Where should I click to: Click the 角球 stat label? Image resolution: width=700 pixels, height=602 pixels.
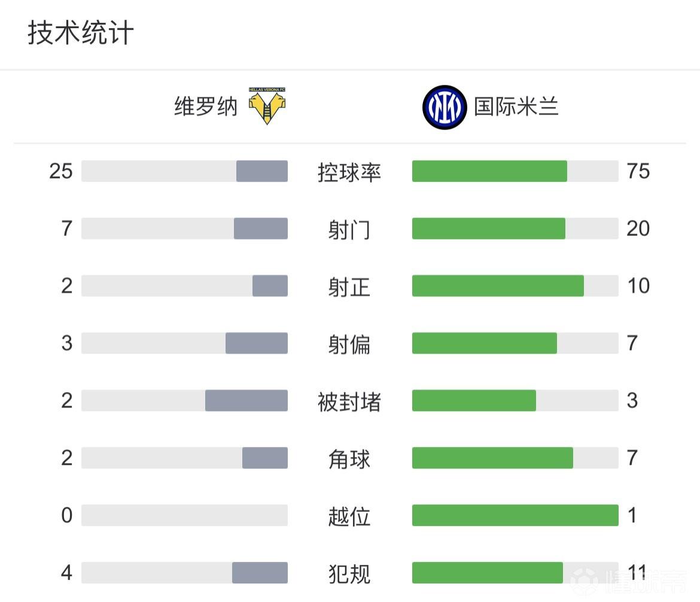[x=349, y=459]
